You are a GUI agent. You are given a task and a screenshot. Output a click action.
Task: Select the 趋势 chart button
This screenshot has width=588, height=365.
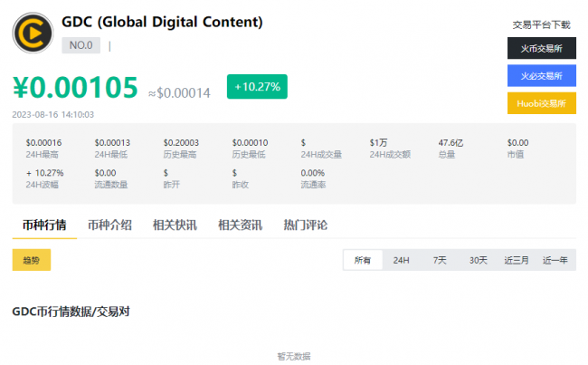32,260
